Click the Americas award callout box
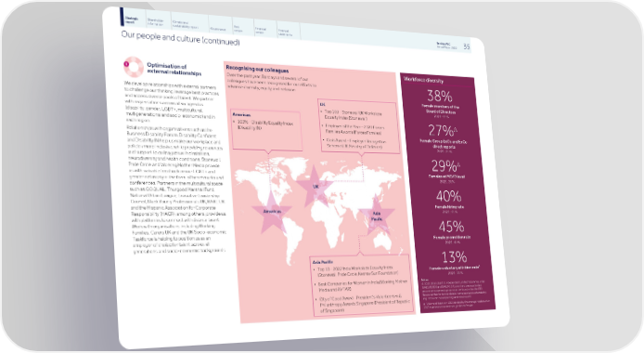The height and width of the screenshot is (353, 644). click(x=267, y=129)
